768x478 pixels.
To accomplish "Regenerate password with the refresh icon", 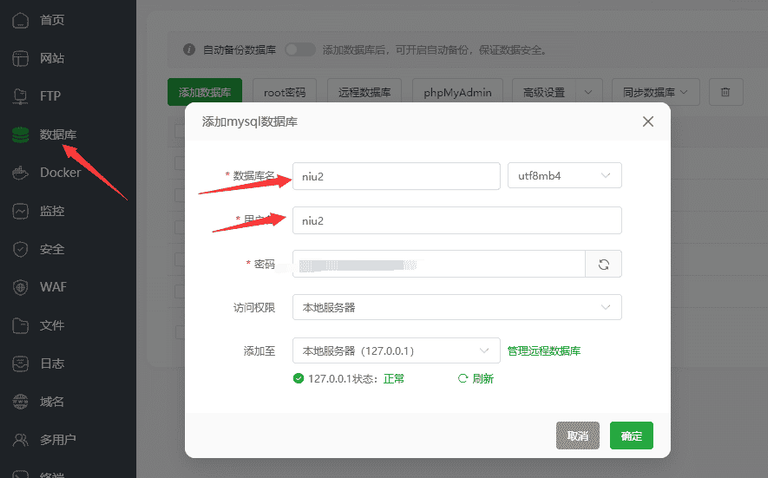I will (603, 264).
